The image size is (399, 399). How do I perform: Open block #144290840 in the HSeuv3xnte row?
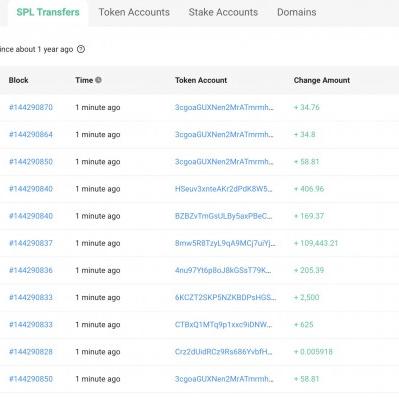pyautogui.click(x=31, y=189)
